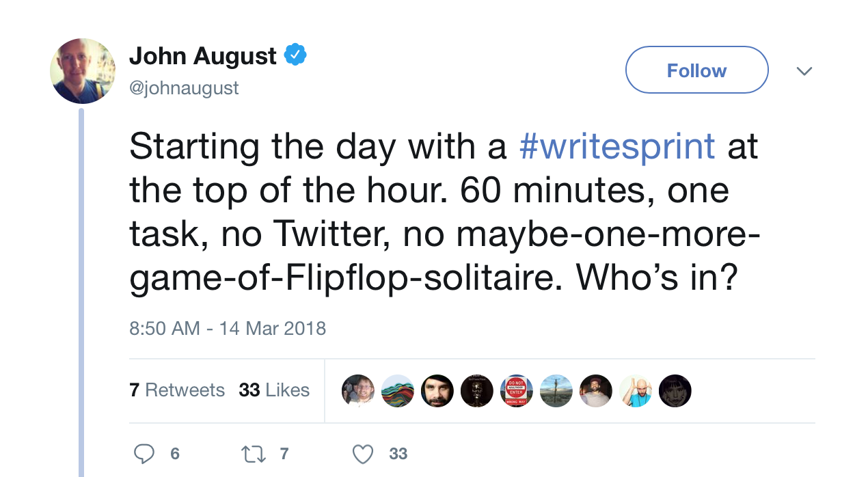Select the close-up bearded man avatar
868x477 pixels.
(437, 391)
